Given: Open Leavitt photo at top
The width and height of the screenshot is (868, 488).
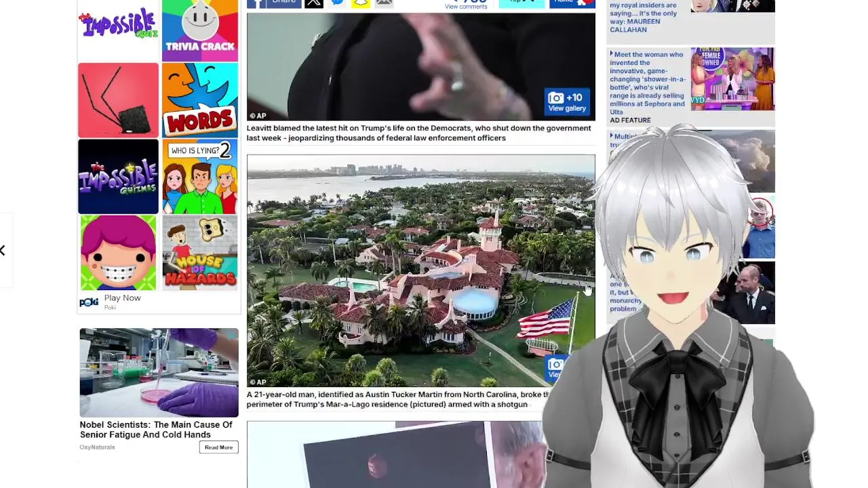Looking at the screenshot, I should [x=420, y=66].
